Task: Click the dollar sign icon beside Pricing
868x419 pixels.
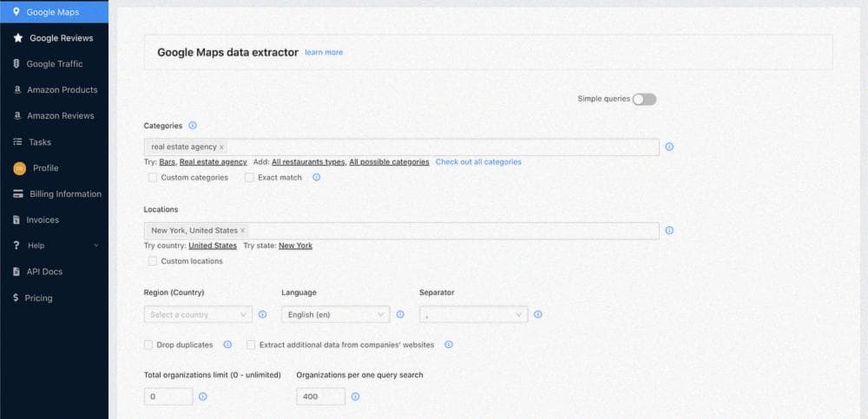Action: (x=16, y=298)
